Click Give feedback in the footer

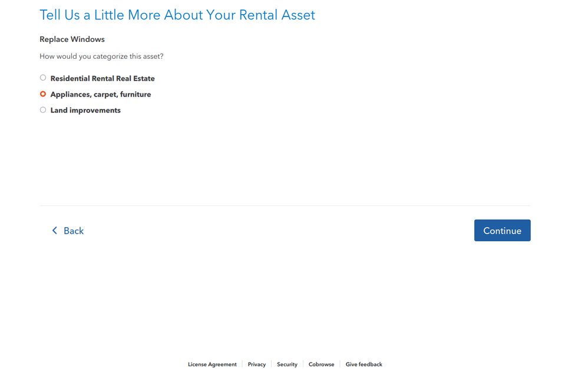pos(364,364)
